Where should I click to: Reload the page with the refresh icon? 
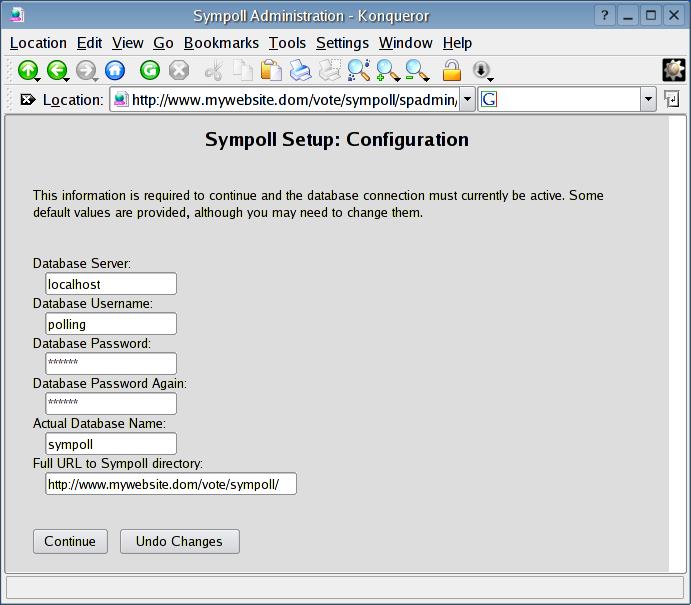point(150,70)
